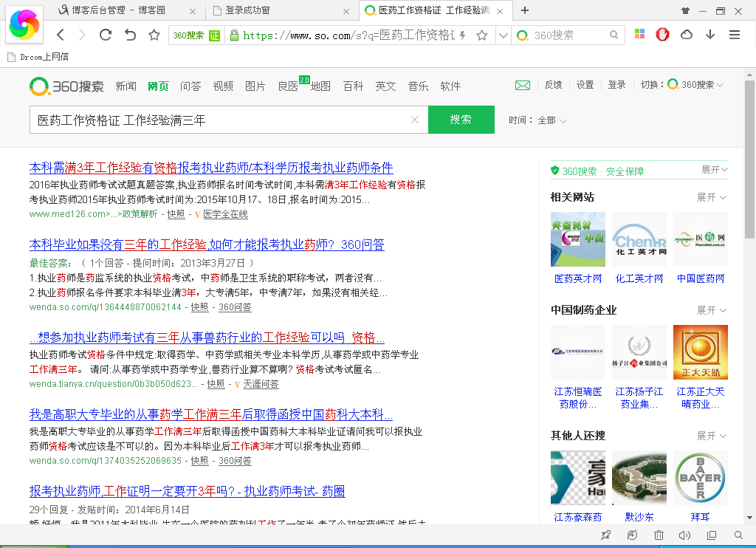Click the 医学全在线 source link
This screenshot has height=548, width=756.
coord(225,214)
